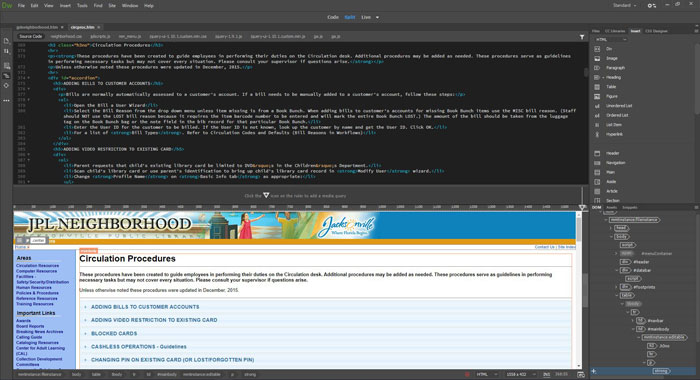The height and width of the screenshot is (380, 700).
Task: Click the Table icon in Insert panel
Action: [x=597, y=87]
